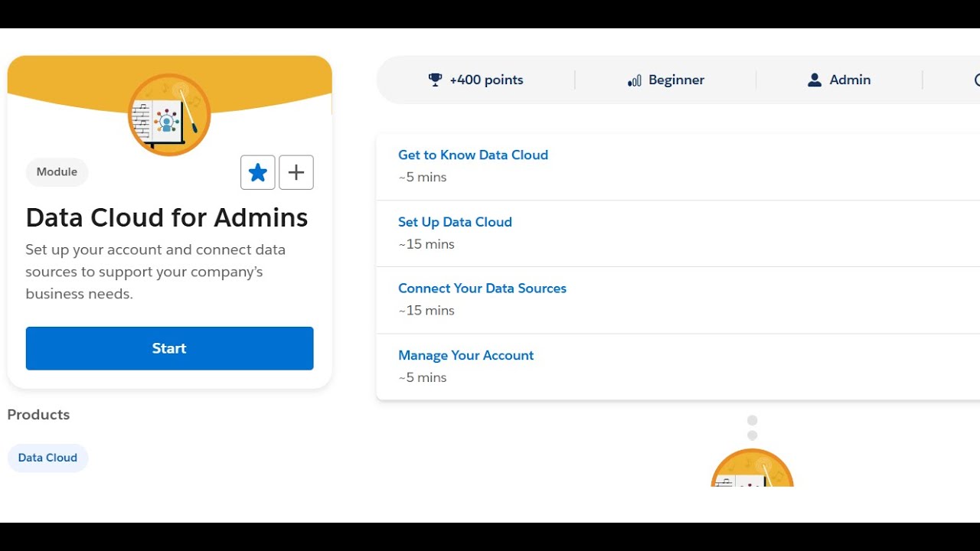Click the Beginner level bars icon
The height and width of the screenshot is (551, 980).
[634, 80]
